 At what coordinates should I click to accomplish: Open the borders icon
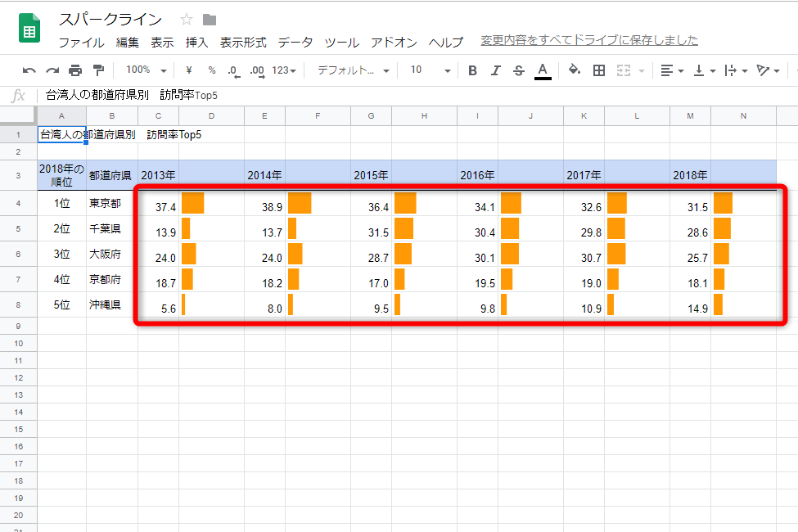(x=598, y=70)
